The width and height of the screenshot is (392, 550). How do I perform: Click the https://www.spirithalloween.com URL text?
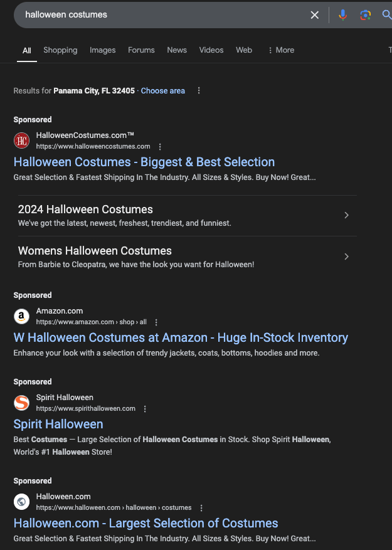86,408
